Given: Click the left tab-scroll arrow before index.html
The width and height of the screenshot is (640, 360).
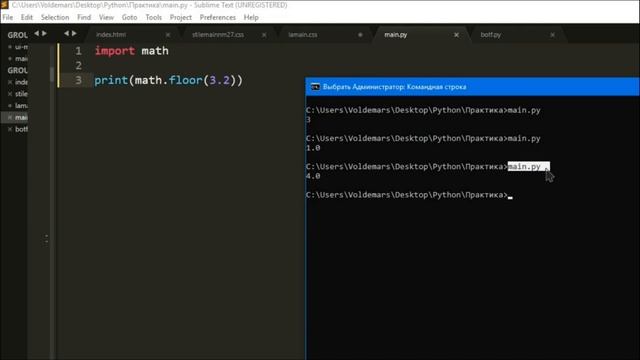Looking at the screenshot, I should pos(66,33).
